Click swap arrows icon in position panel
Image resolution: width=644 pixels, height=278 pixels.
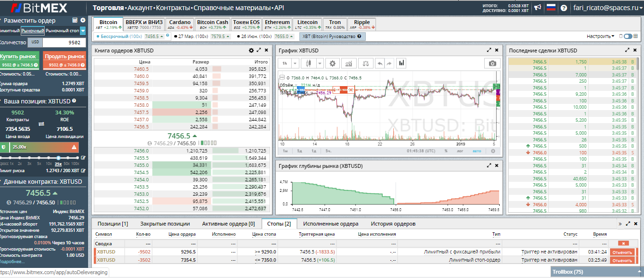tap(41, 124)
